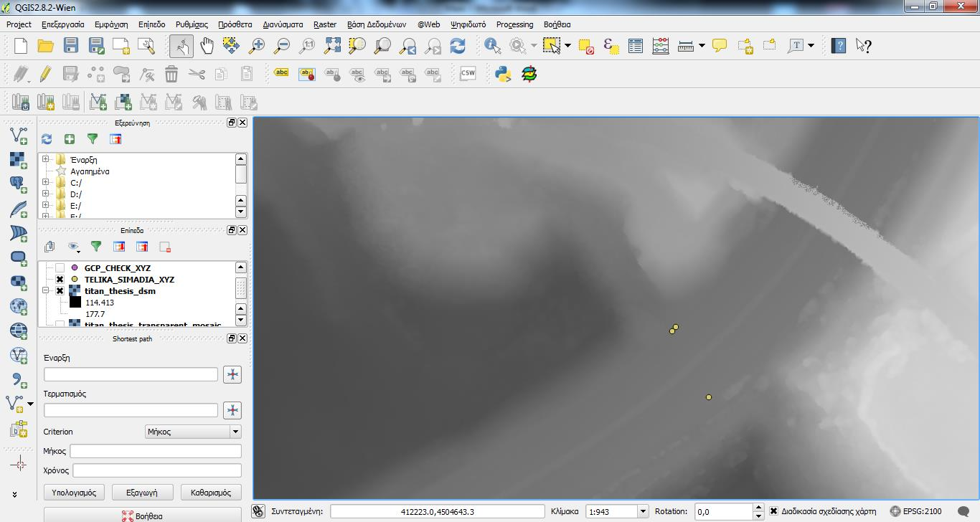Toggle the mouse extents display icon in status bar
The image size is (980, 522).
pos(258,511)
